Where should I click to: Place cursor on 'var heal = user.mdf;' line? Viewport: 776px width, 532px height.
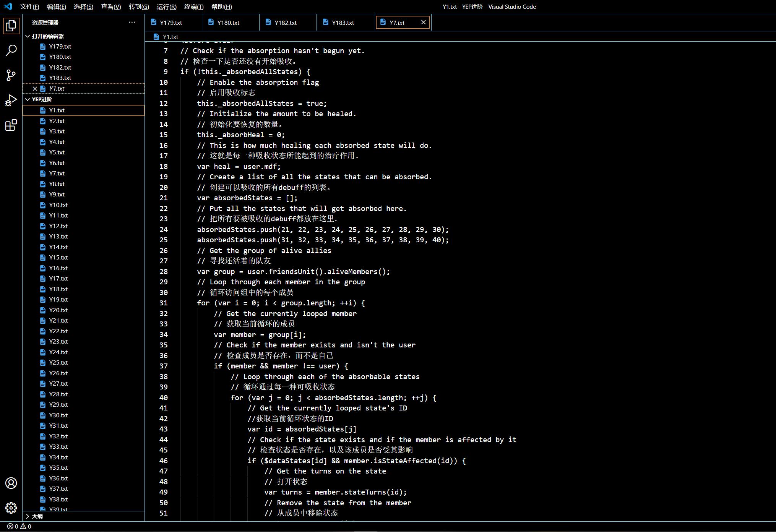(x=239, y=166)
